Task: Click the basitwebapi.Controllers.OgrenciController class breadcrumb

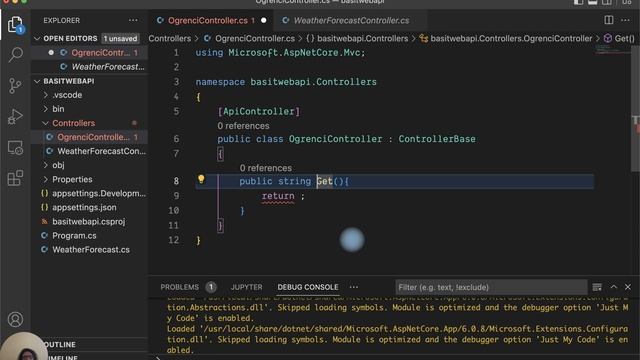Action: 511,39
